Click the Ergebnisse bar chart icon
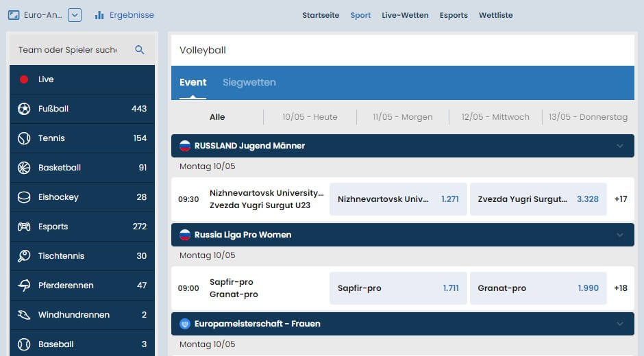 [x=99, y=15]
